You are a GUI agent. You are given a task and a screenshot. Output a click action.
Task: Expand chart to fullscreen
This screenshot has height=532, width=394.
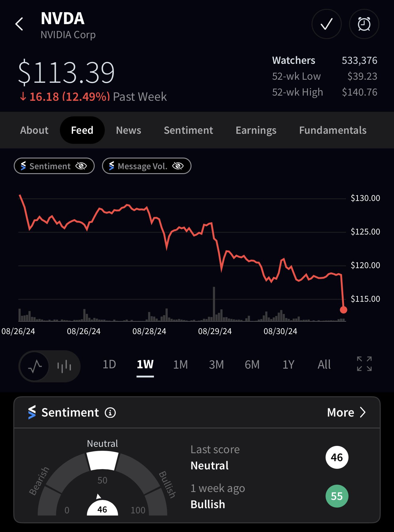(364, 364)
